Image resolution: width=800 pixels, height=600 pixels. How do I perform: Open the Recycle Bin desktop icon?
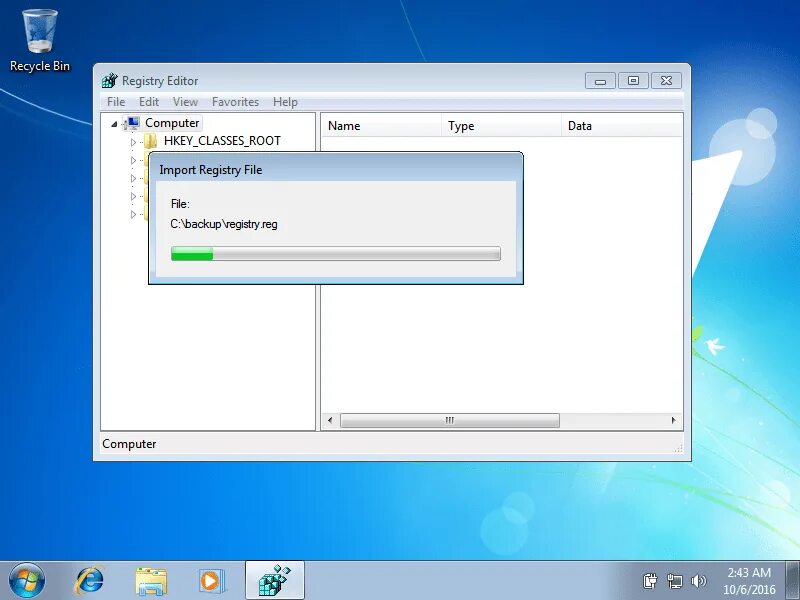40,40
